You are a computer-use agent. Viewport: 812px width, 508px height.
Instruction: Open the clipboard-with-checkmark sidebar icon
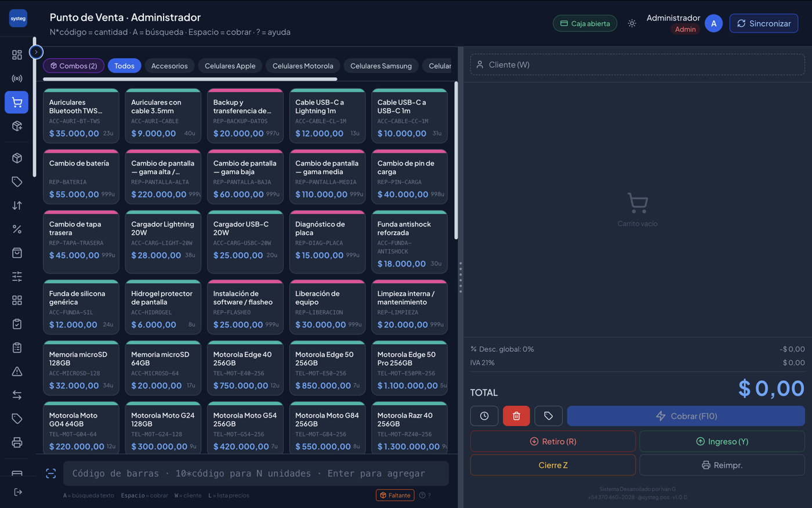17,324
